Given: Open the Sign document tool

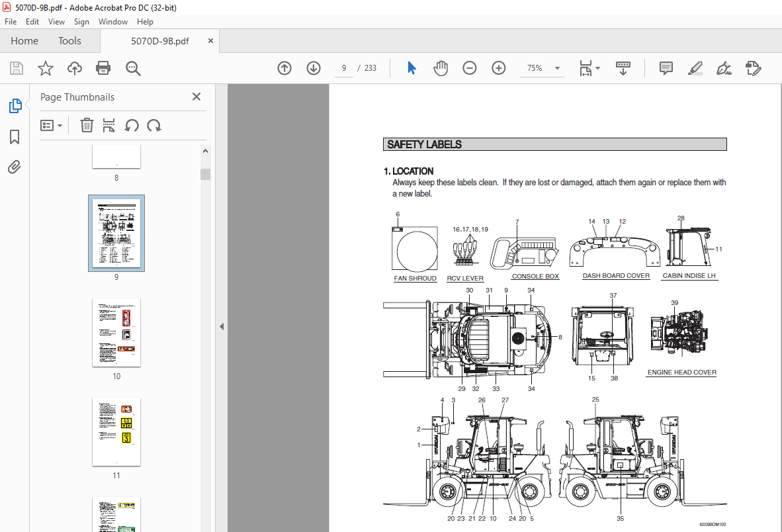Looking at the screenshot, I should click(x=724, y=67).
